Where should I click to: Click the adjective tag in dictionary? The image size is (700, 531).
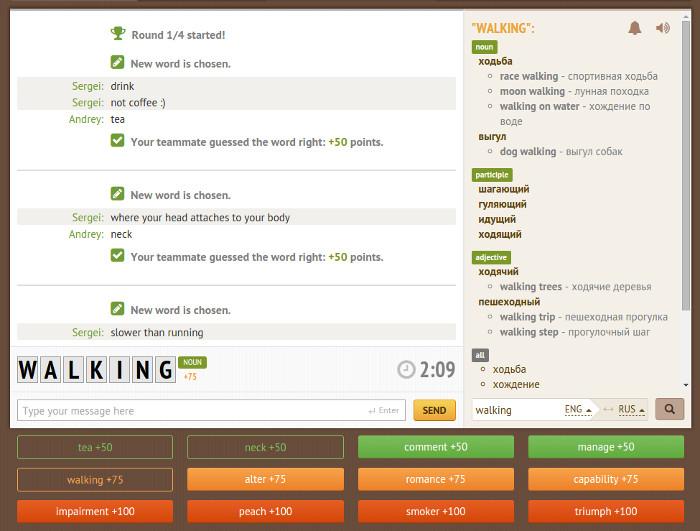click(x=491, y=257)
